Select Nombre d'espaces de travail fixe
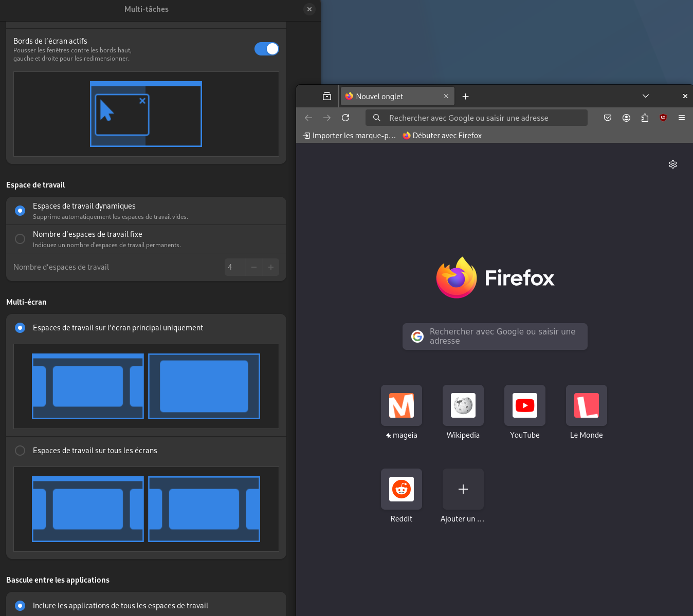693x616 pixels. coord(20,239)
